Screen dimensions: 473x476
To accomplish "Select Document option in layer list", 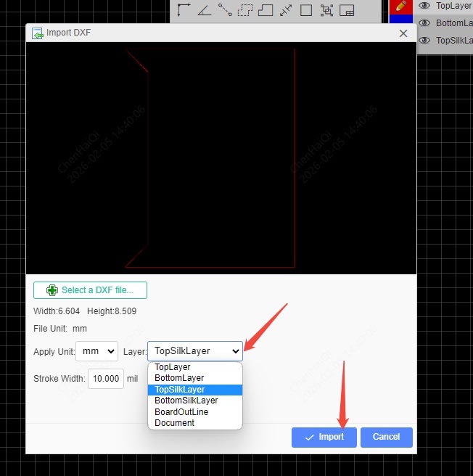I will [174, 423].
